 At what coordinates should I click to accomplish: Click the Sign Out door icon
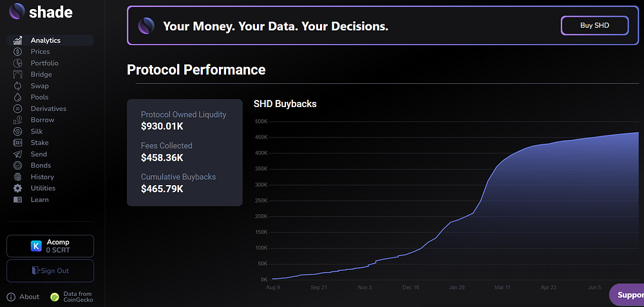pos(35,271)
